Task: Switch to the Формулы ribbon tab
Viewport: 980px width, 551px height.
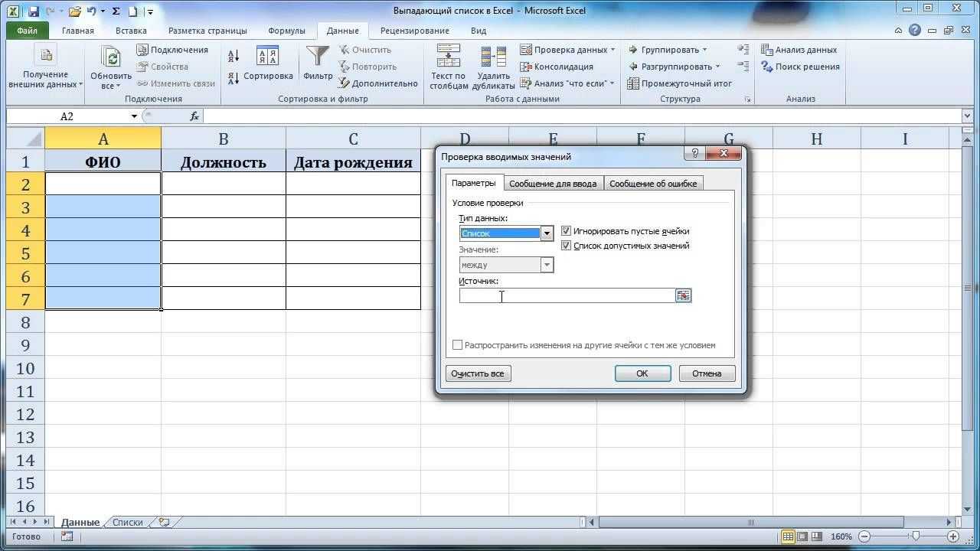Action: click(x=286, y=31)
